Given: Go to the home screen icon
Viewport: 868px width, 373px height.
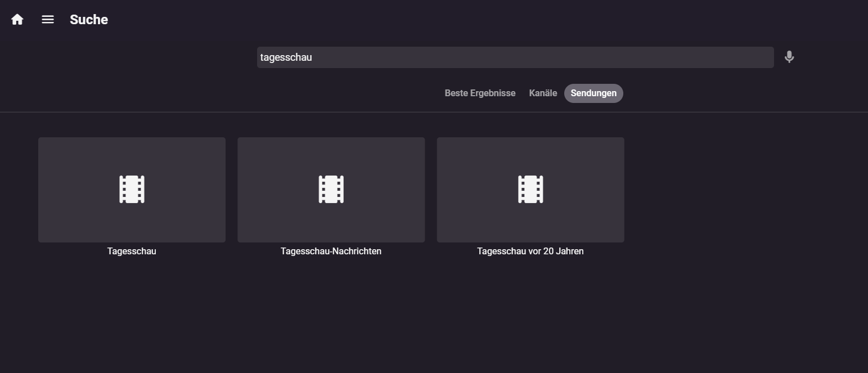Looking at the screenshot, I should tap(17, 20).
